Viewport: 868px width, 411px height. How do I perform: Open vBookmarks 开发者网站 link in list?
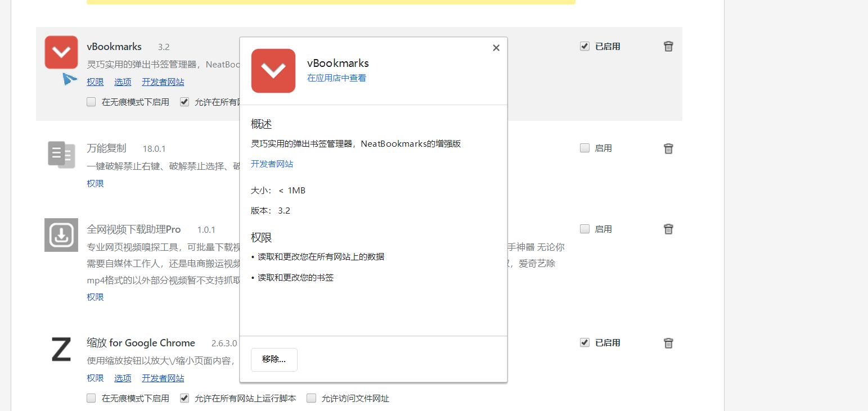coord(163,82)
